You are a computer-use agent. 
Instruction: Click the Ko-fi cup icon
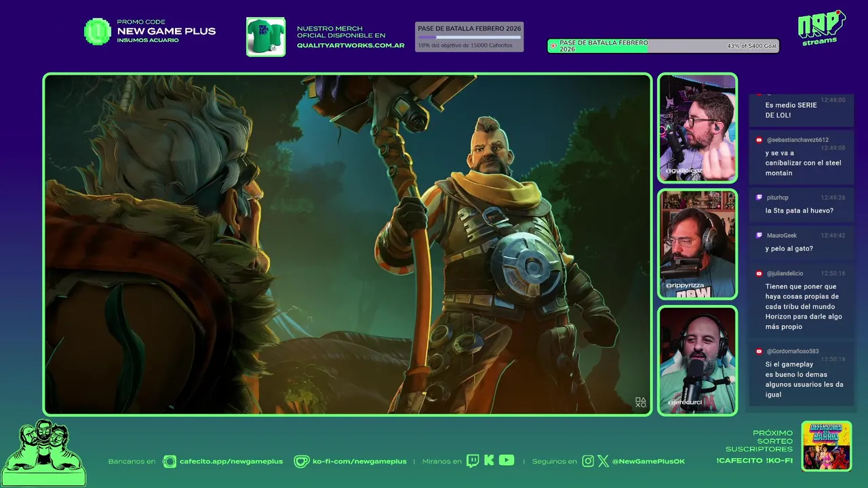coord(301,462)
